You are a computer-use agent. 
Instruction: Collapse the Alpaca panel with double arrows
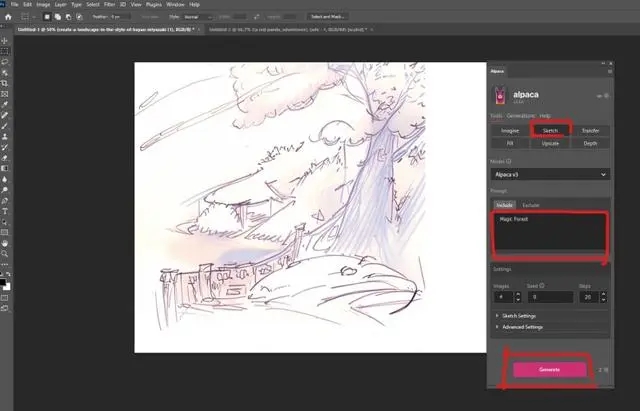pyautogui.click(x=603, y=63)
